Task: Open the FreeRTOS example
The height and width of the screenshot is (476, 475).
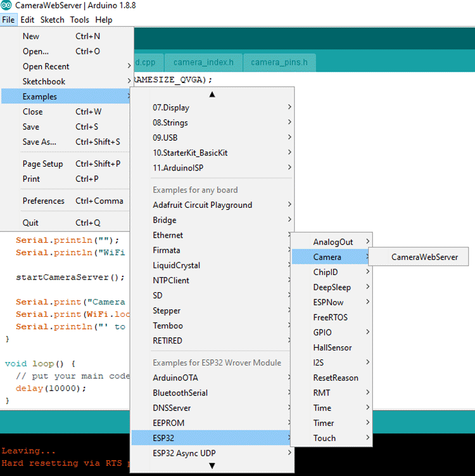Action: point(331,318)
